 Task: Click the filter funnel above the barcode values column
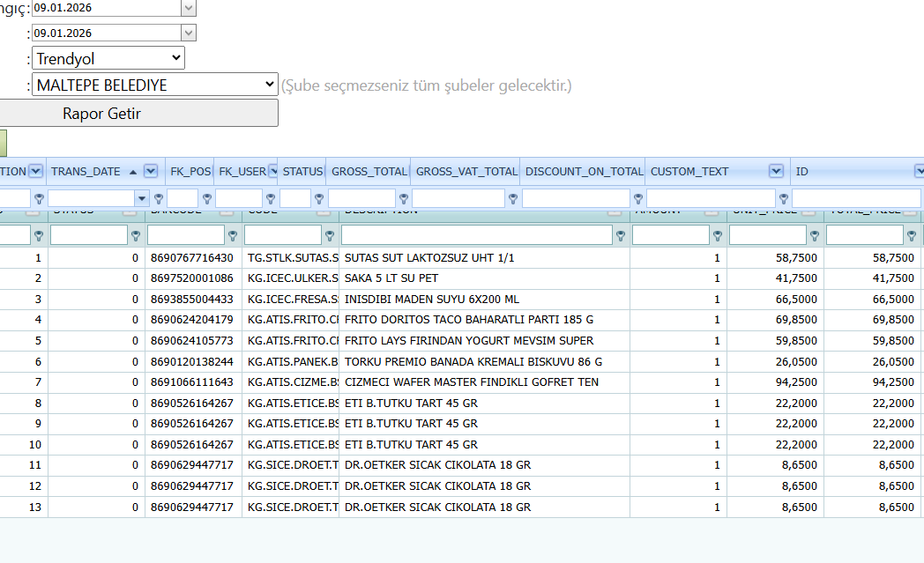click(233, 236)
